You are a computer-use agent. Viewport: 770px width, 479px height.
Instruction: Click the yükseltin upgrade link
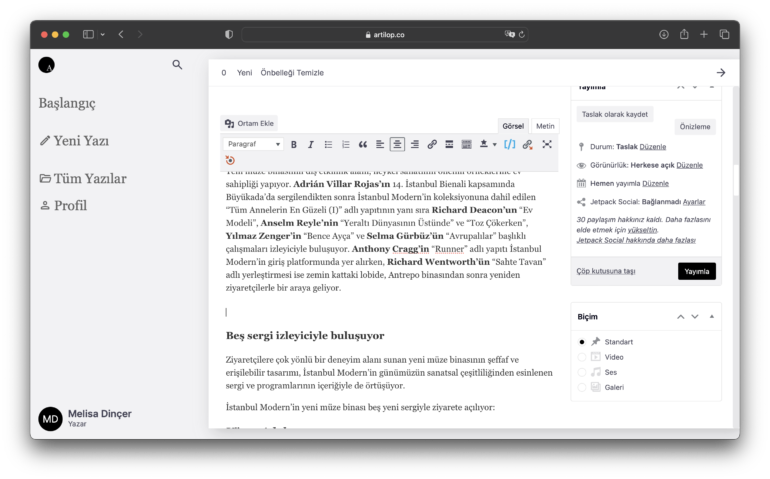(x=642, y=230)
